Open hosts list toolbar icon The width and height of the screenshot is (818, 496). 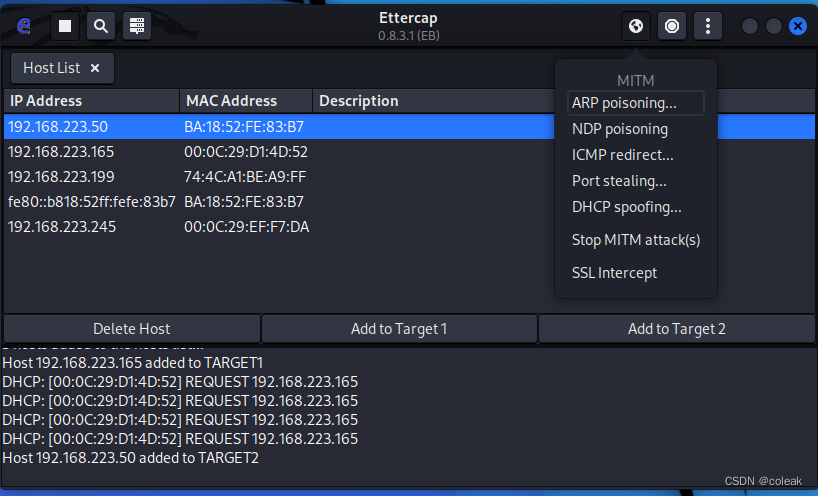(x=137, y=26)
